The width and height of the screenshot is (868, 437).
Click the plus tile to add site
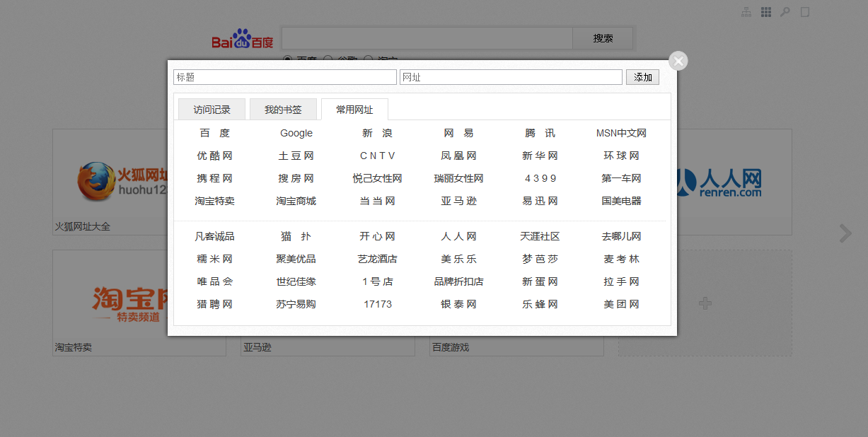(x=705, y=303)
